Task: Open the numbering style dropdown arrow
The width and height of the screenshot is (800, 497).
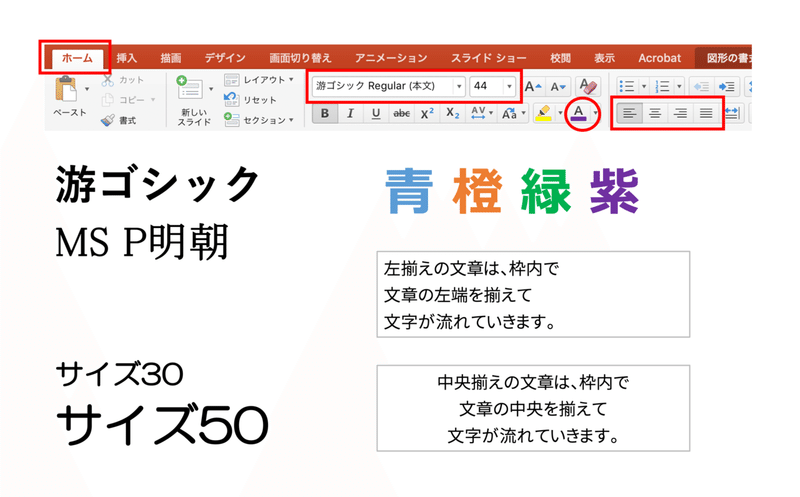Action: pos(679,86)
